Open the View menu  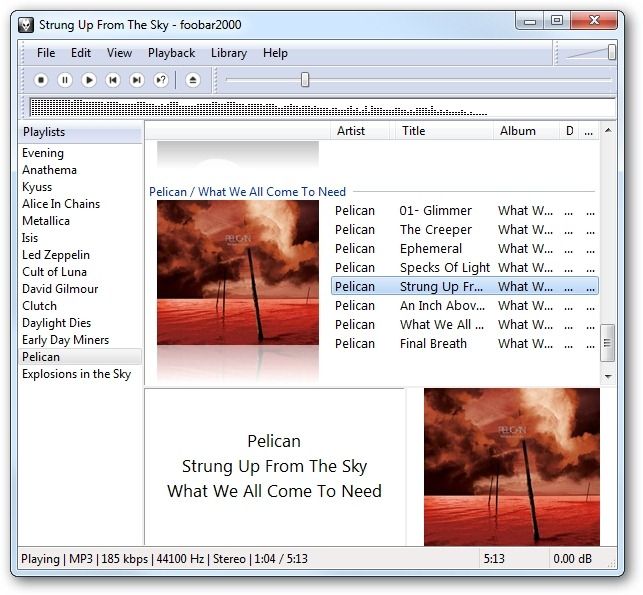click(x=119, y=53)
